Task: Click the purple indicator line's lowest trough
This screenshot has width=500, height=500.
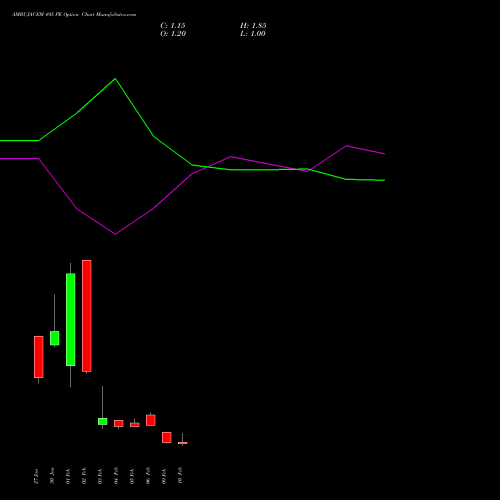Action: click(x=115, y=234)
